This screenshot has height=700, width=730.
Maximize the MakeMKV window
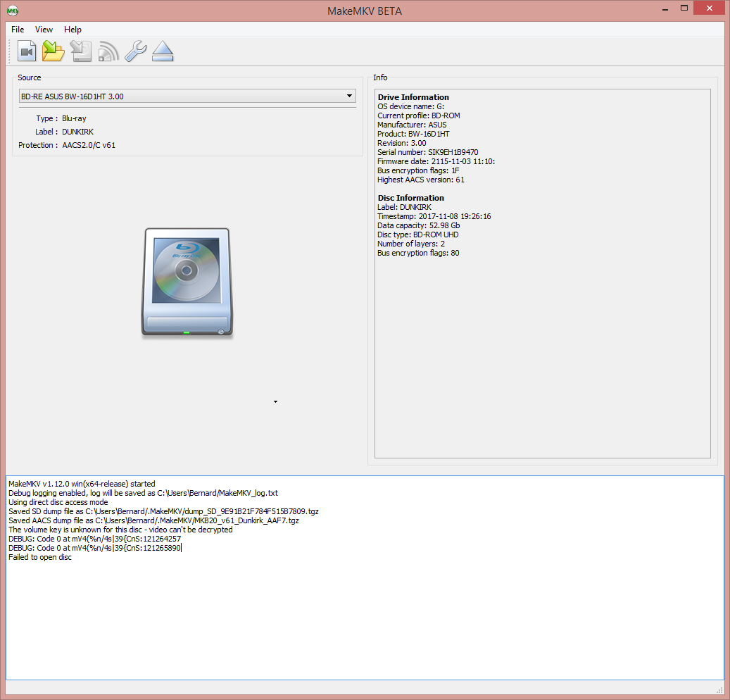coord(684,8)
